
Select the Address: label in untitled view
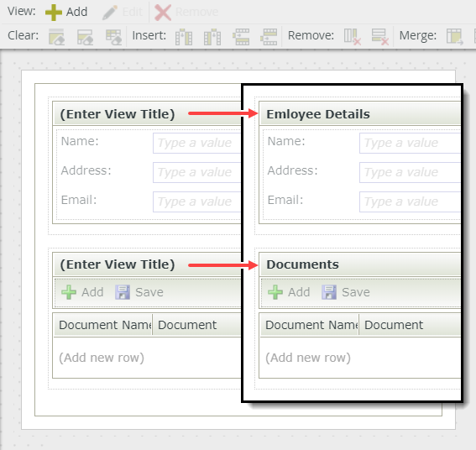point(86,170)
